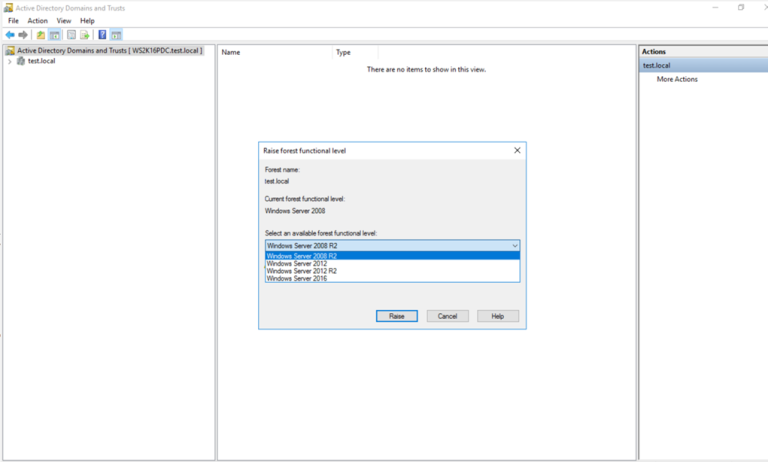This screenshot has width=768, height=462.
Task: Click the Forward arrow toolbar icon
Action: coord(23,35)
